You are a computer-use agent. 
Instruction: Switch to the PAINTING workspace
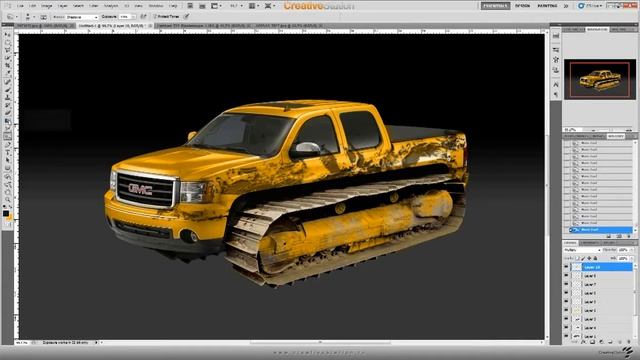tap(547, 6)
